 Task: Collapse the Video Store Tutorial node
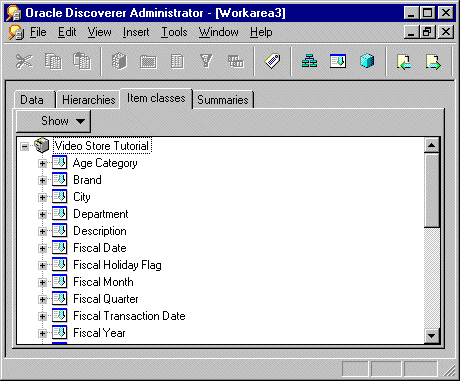point(24,146)
